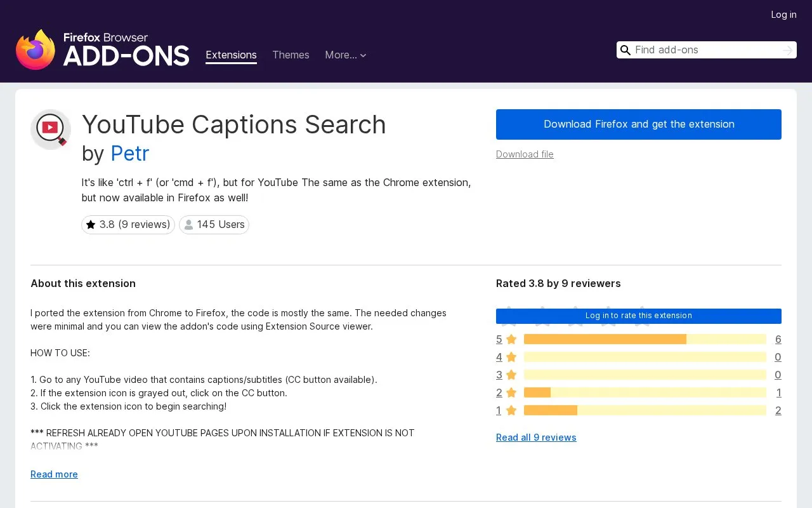
Task: Open author Petr's profile link
Action: [129, 154]
